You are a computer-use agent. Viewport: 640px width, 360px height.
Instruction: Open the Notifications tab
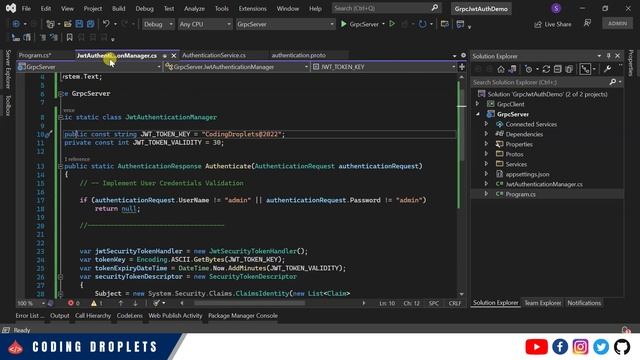click(584, 303)
